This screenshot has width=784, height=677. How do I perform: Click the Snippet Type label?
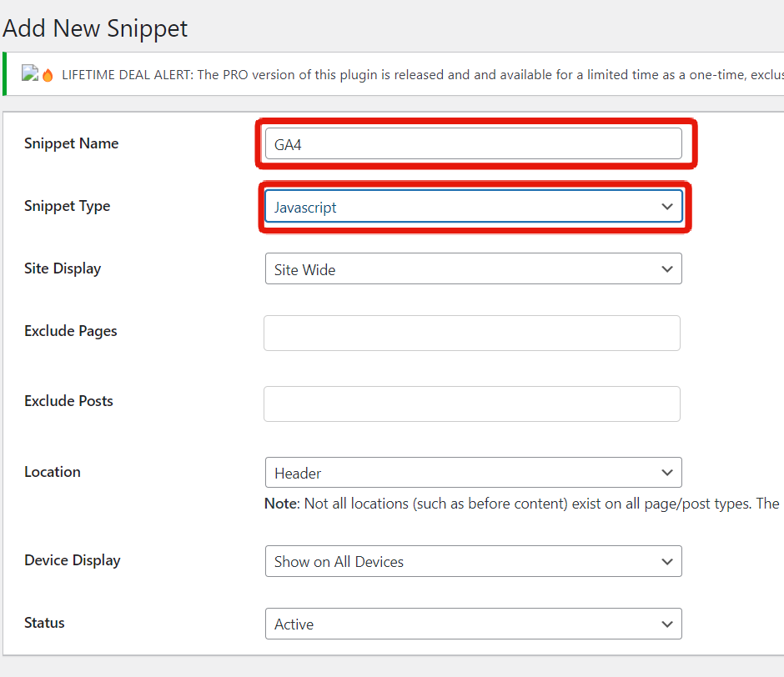click(67, 206)
